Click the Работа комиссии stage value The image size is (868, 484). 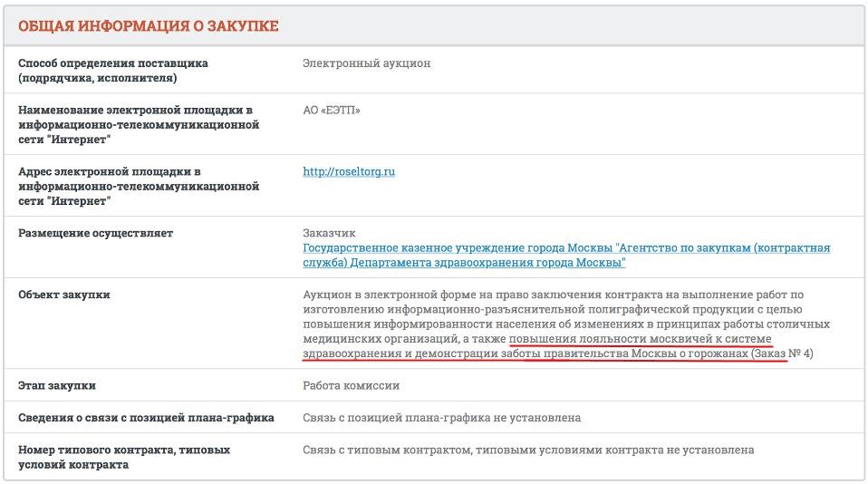[351, 385]
